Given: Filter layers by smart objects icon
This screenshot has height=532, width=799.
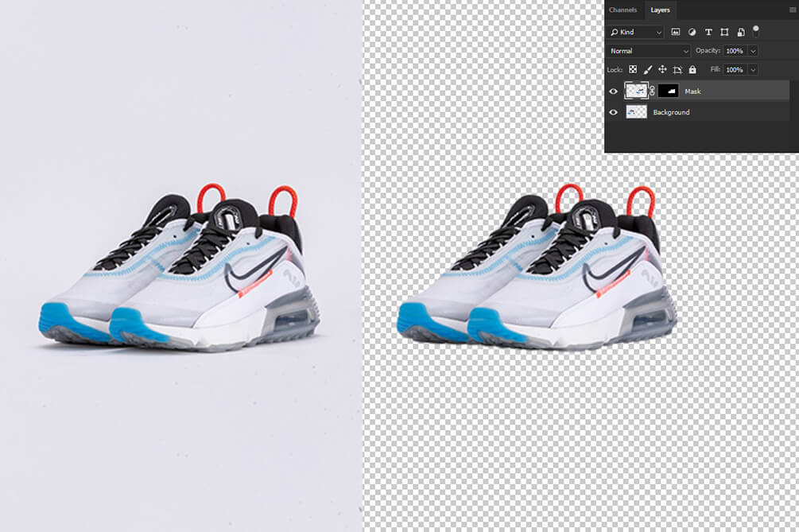Looking at the screenshot, I should [741, 32].
